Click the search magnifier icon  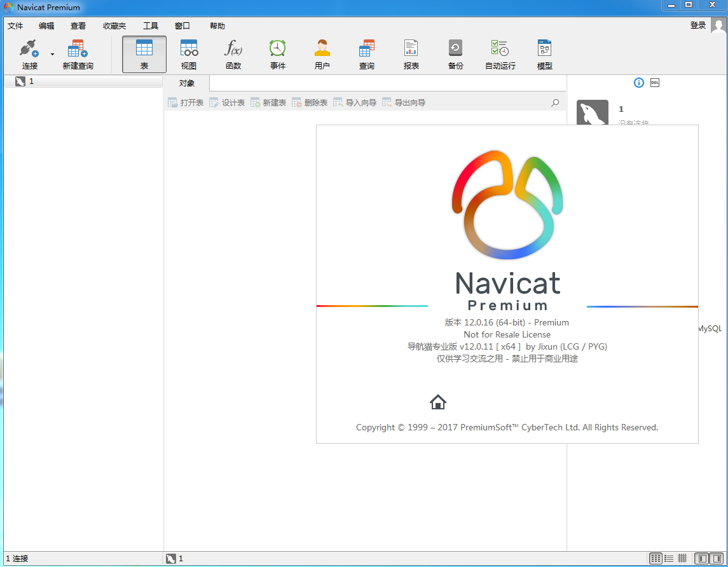pyautogui.click(x=555, y=102)
